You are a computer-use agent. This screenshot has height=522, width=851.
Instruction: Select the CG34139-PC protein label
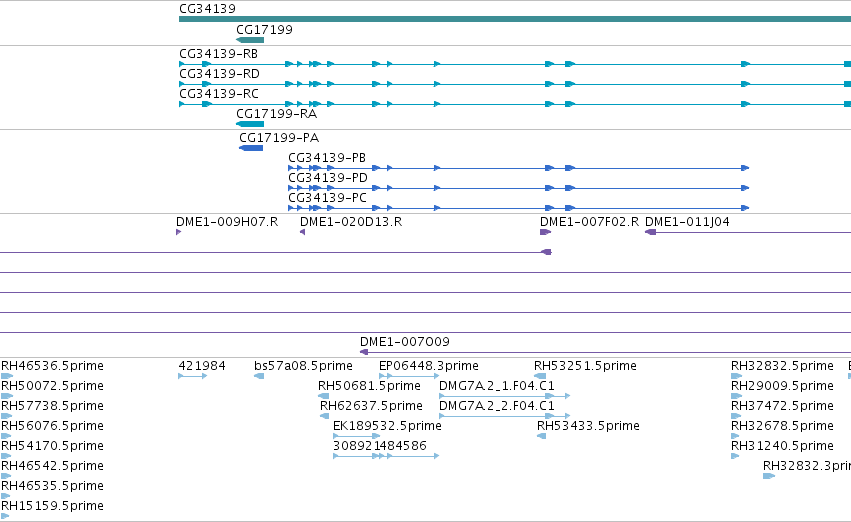327,198
